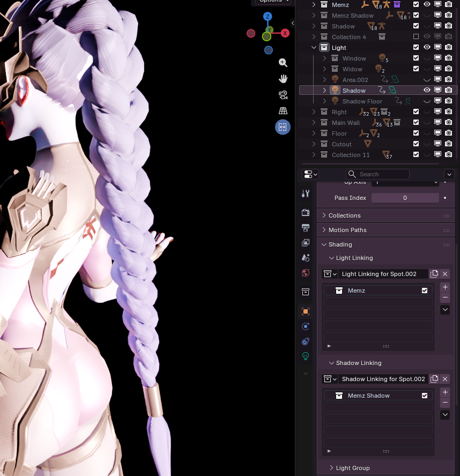The height and width of the screenshot is (476, 460).
Task: Click Light Linking for Spot.002 name field
Action: pyautogui.click(x=383, y=274)
